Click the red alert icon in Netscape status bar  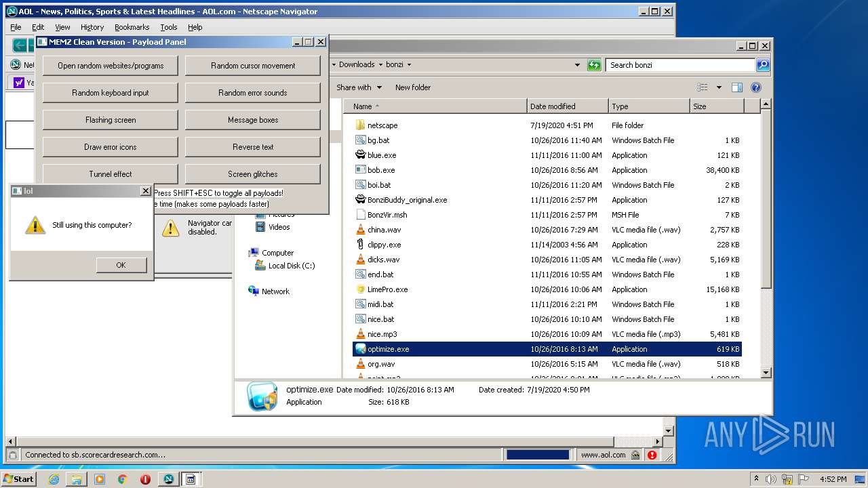(x=652, y=455)
